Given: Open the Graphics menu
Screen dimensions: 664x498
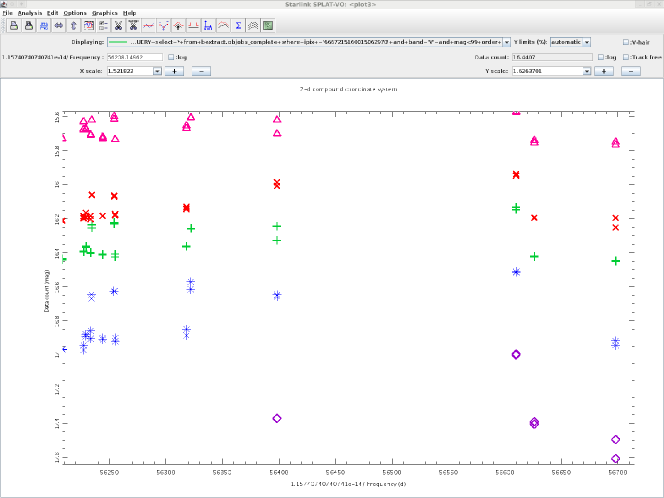Looking at the screenshot, I should click(x=105, y=12).
